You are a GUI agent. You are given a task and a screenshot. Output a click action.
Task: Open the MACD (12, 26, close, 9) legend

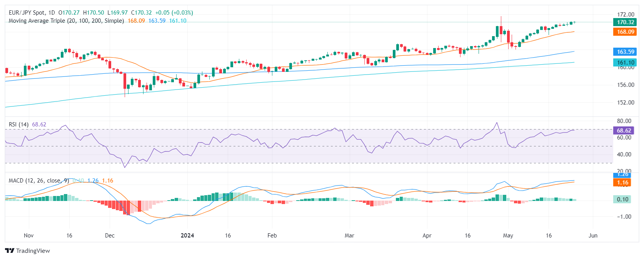(x=39, y=181)
